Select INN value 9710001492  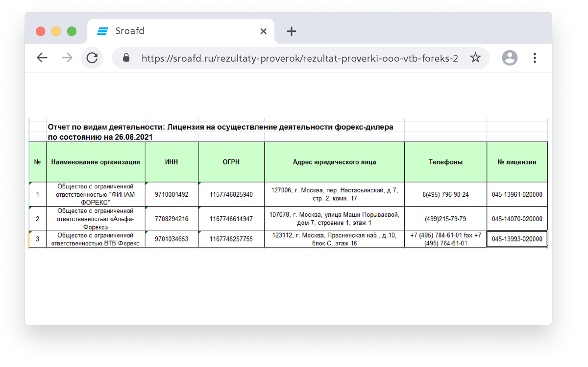(x=171, y=195)
